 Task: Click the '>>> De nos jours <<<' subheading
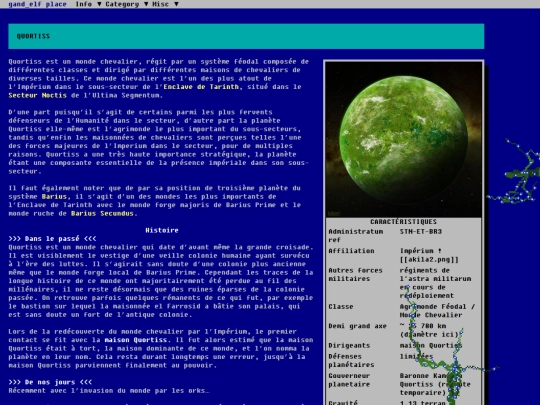pyautogui.click(x=50, y=382)
